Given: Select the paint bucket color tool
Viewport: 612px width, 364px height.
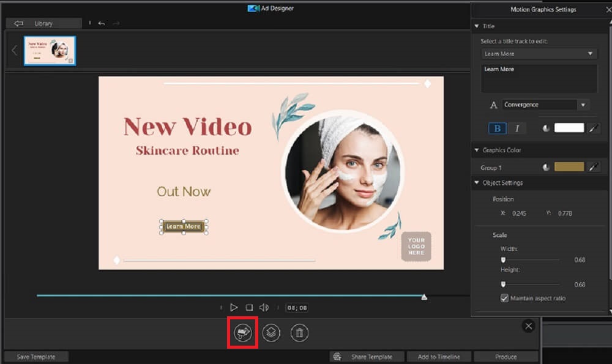Looking at the screenshot, I should pos(244,333).
